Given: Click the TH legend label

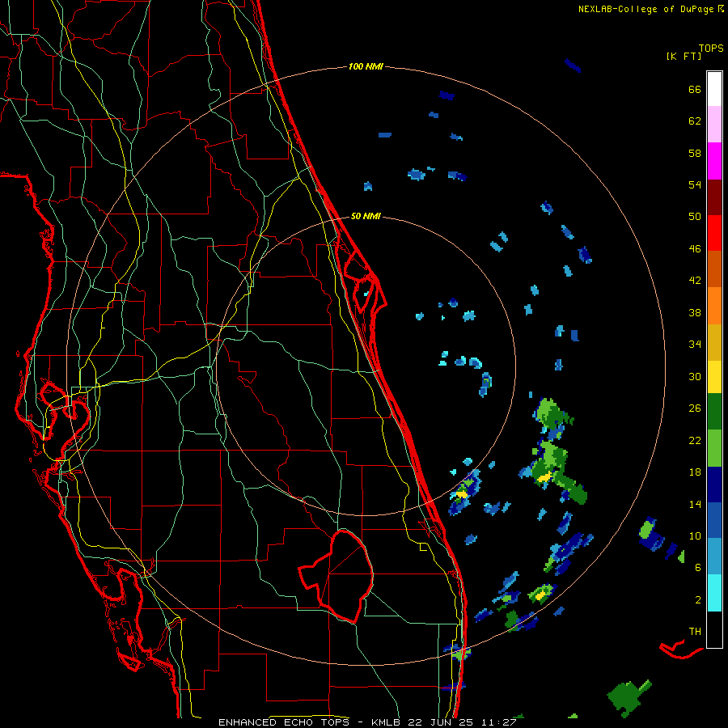Looking at the screenshot, I should 695,631.
